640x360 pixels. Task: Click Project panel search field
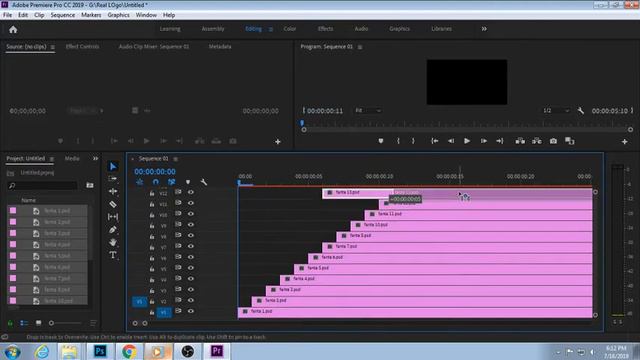point(42,186)
